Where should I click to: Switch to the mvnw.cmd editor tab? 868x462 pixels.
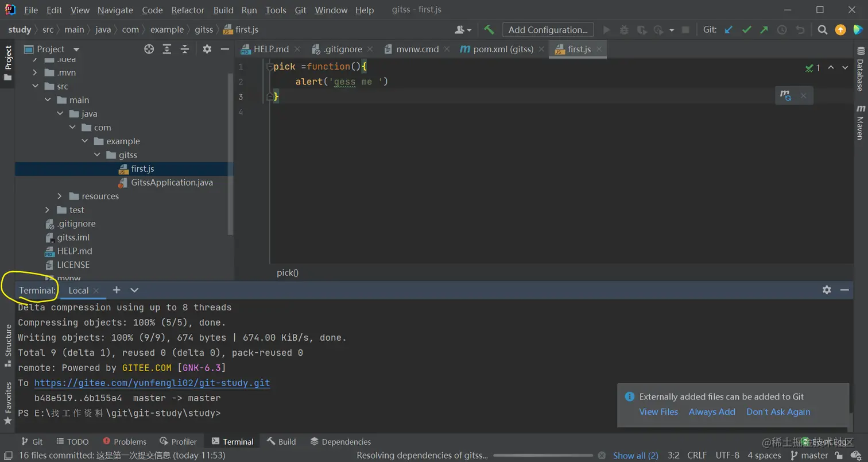click(417, 49)
